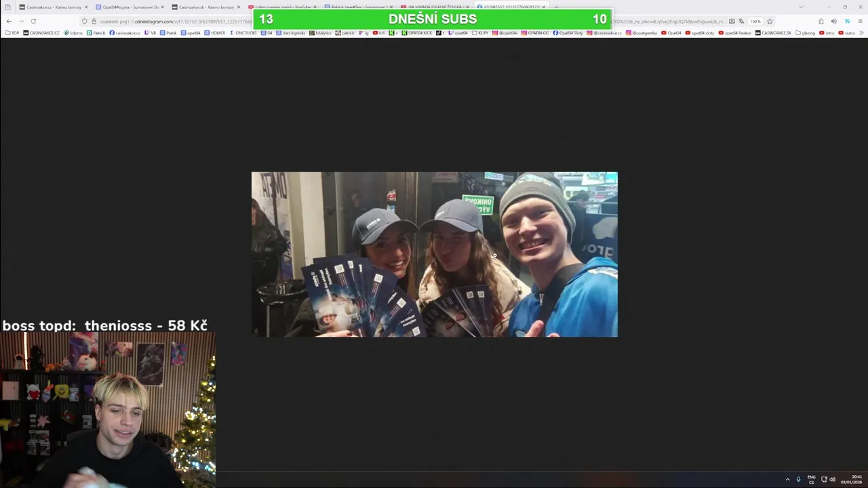Open the ONETRICKS bookmark
The image size is (868, 488).
click(x=243, y=33)
